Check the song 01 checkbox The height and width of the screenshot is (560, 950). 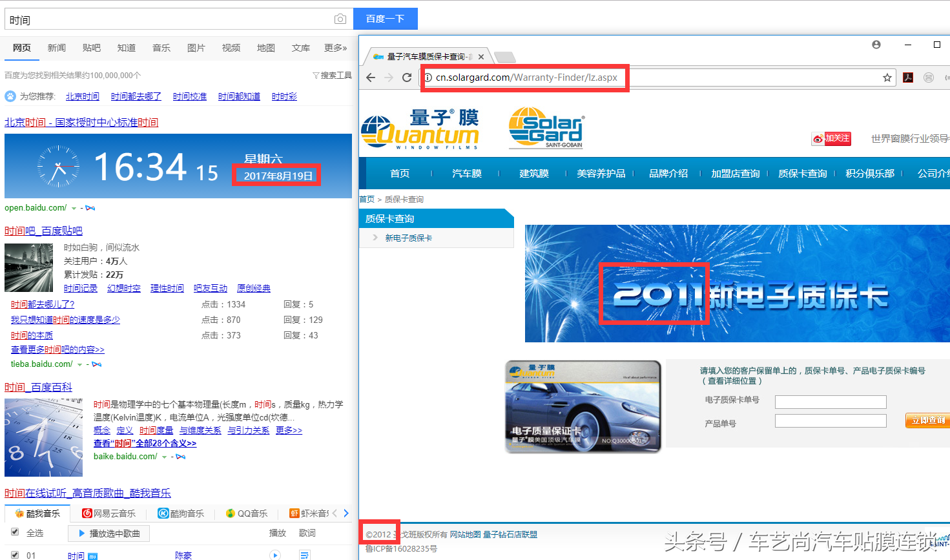[15, 555]
